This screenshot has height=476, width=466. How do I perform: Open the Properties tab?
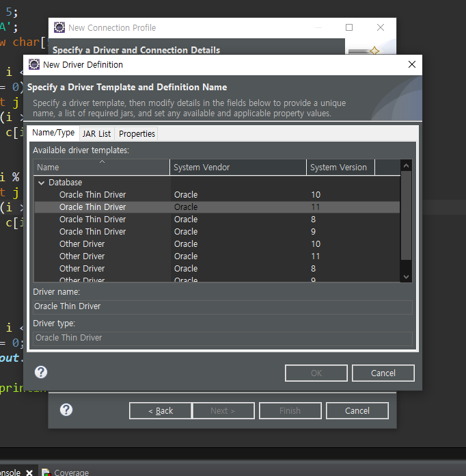coord(137,134)
